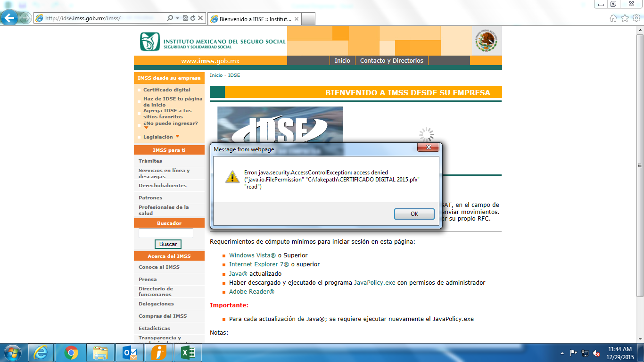
Task: Click the Internet Explorer 7® link
Action: click(x=259, y=264)
